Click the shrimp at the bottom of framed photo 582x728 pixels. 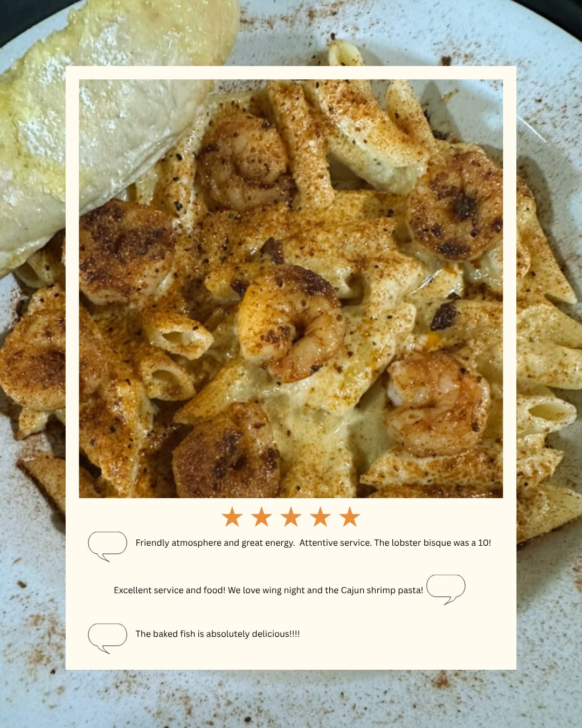[x=226, y=453]
